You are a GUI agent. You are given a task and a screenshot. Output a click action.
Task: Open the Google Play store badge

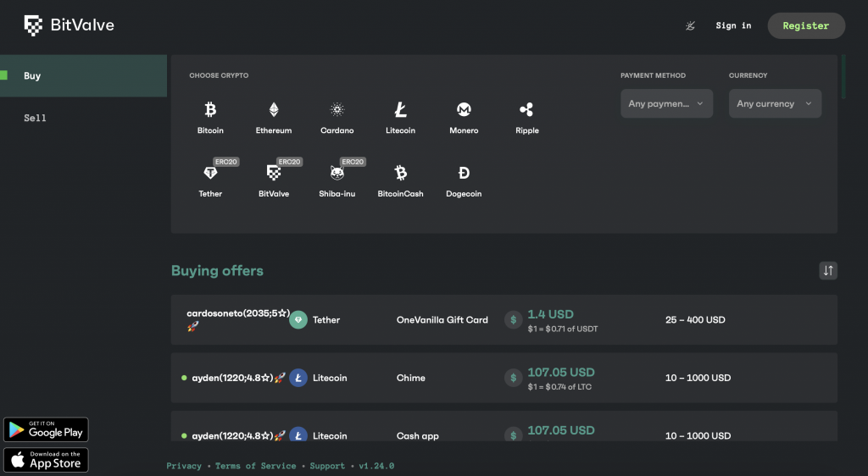[46, 429]
